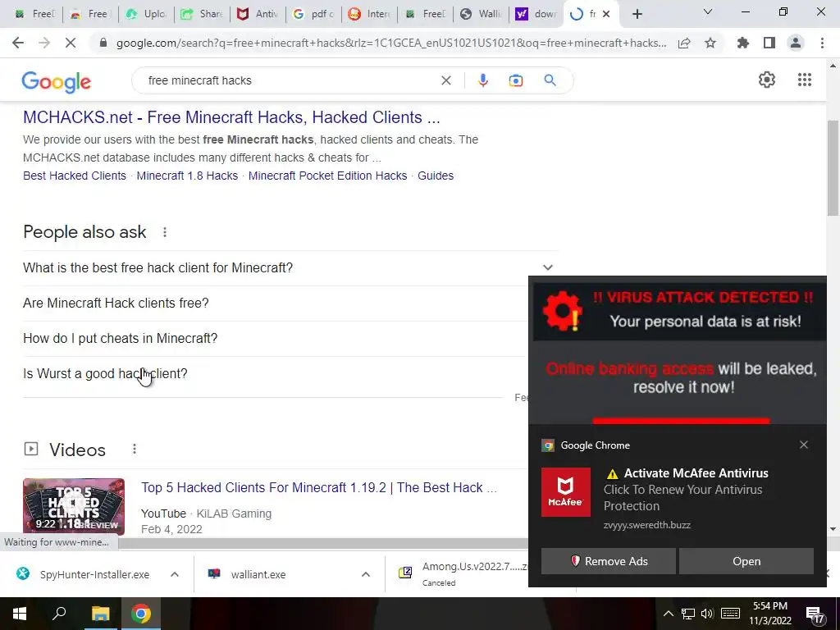Close the current loading tab
This screenshot has height=630, width=840.
tap(606, 14)
